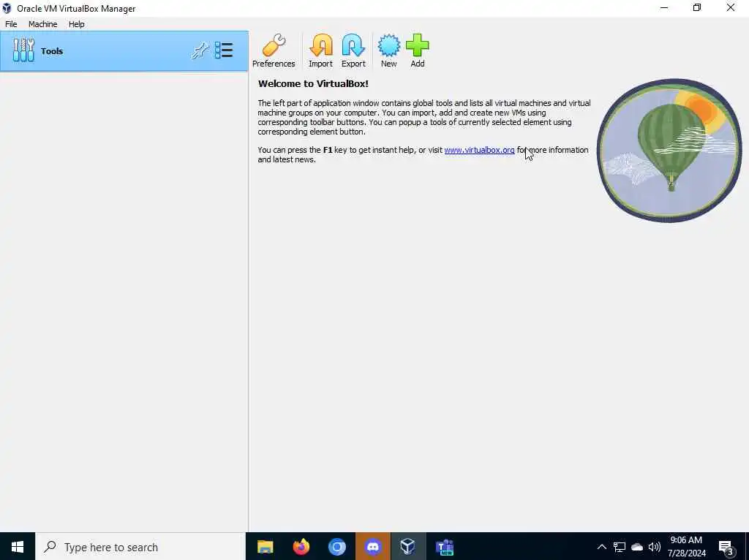Click the VirtualBox title bar app icon

pyautogui.click(x=7, y=8)
